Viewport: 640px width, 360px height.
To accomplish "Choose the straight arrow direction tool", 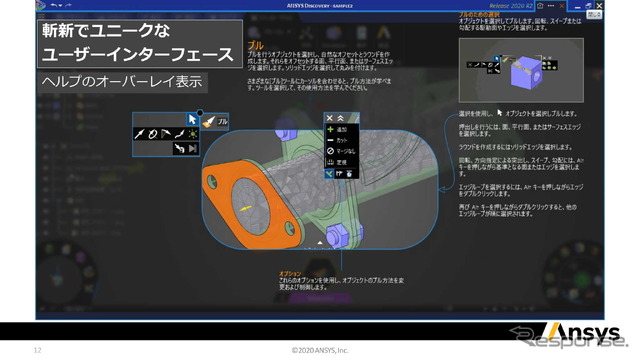I will tap(140, 134).
